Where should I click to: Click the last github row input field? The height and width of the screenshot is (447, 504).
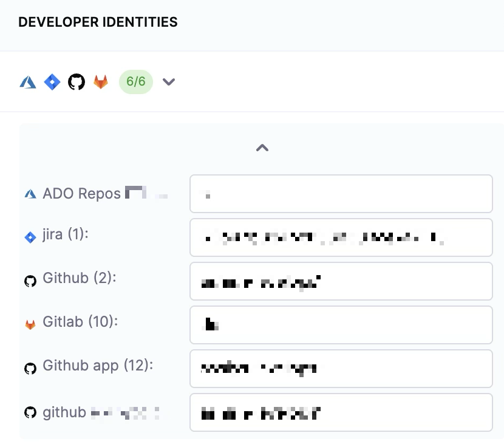tap(341, 412)
